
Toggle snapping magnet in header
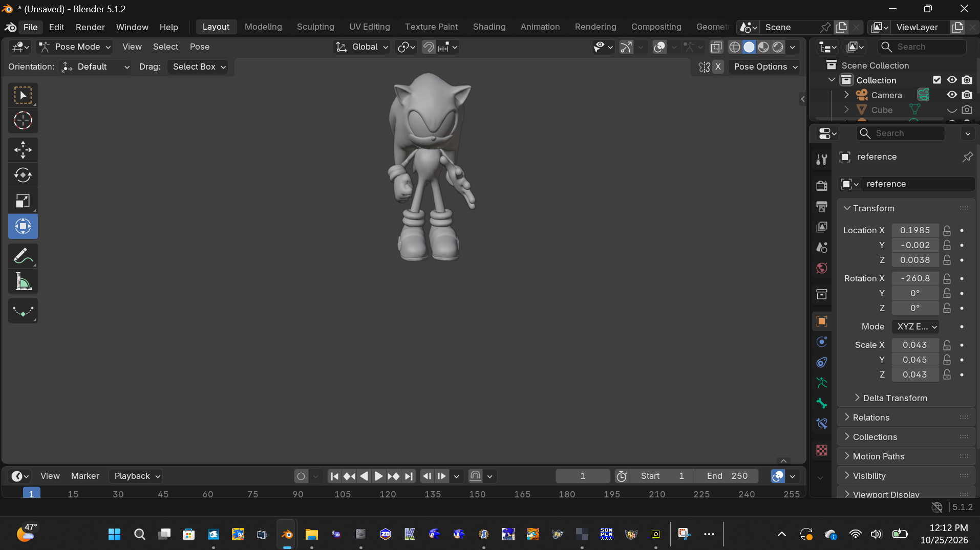click(x=428, y=47)
